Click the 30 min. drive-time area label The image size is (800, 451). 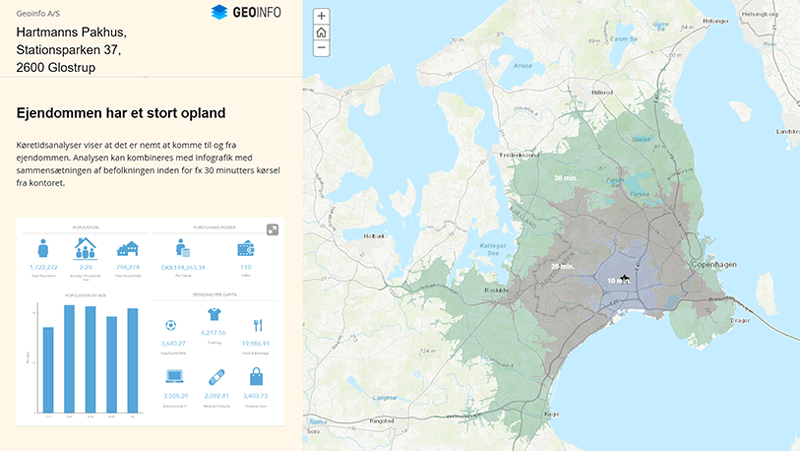[565, 177]
